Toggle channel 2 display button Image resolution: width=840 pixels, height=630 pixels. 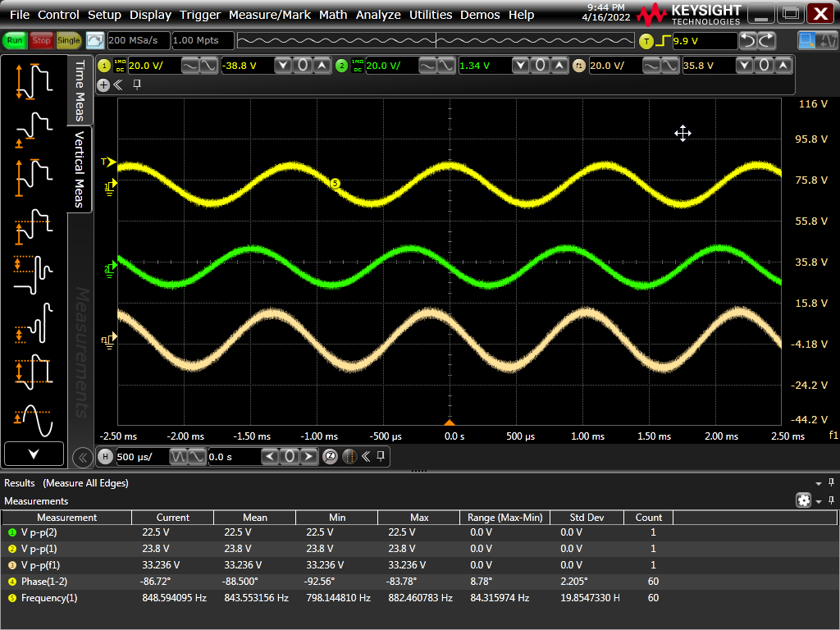[342, 66]
